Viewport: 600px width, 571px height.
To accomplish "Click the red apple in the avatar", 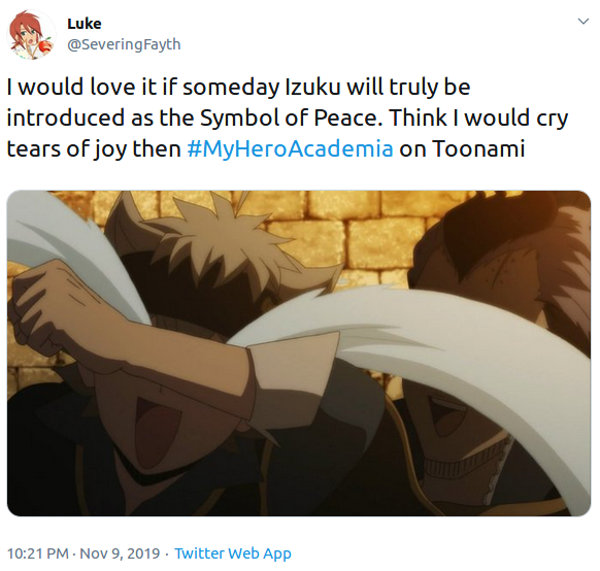I will [46, 46].
